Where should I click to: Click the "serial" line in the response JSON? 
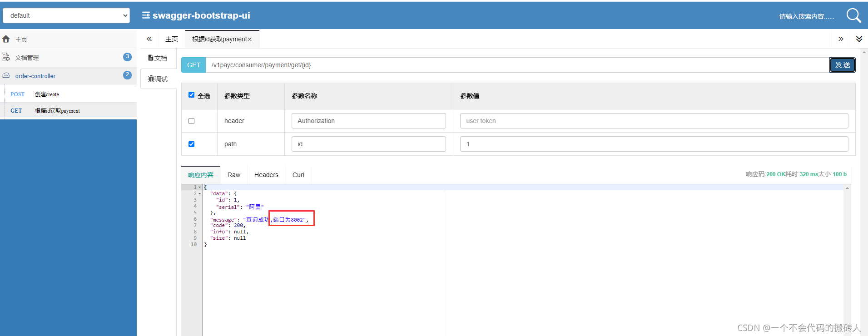[x=240, y=207]
